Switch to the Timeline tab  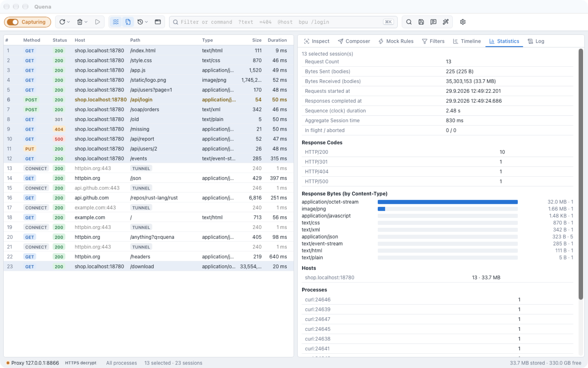467,41
